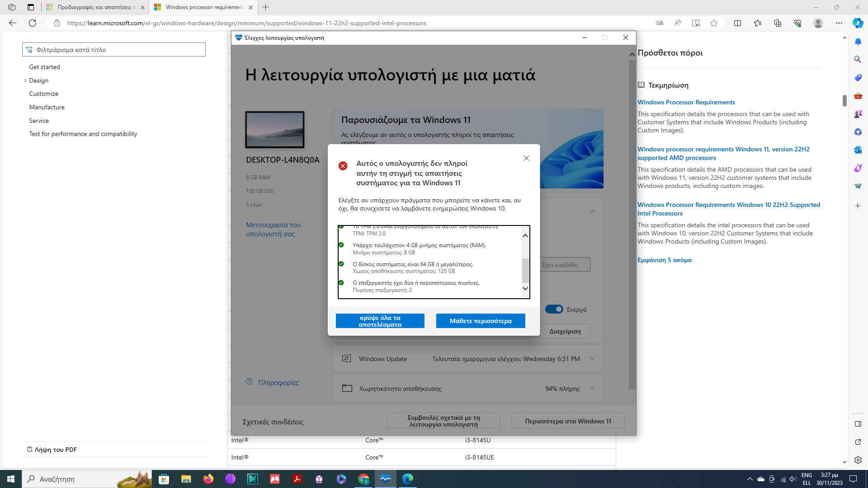The width and height of the screenshot is (868, 488).
Task: Close the Windows 11 requirements dialog
Action: (526, 158)
